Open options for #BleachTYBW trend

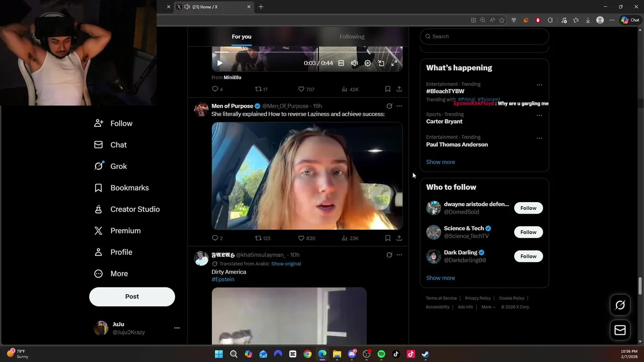point(539,85)
